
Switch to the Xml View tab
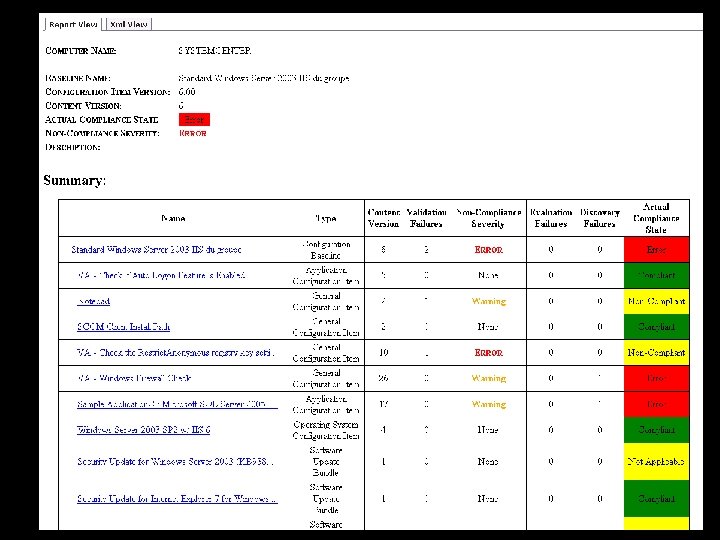pos(129,24)
